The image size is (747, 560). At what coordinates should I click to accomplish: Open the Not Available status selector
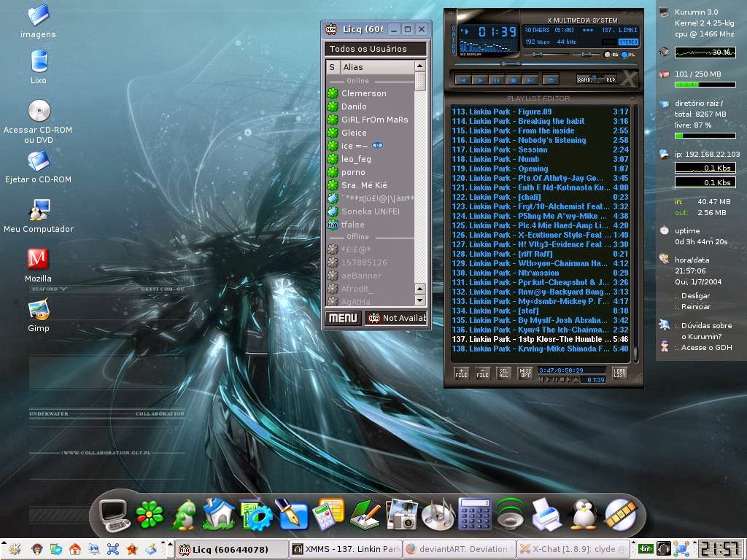point(396,318)
